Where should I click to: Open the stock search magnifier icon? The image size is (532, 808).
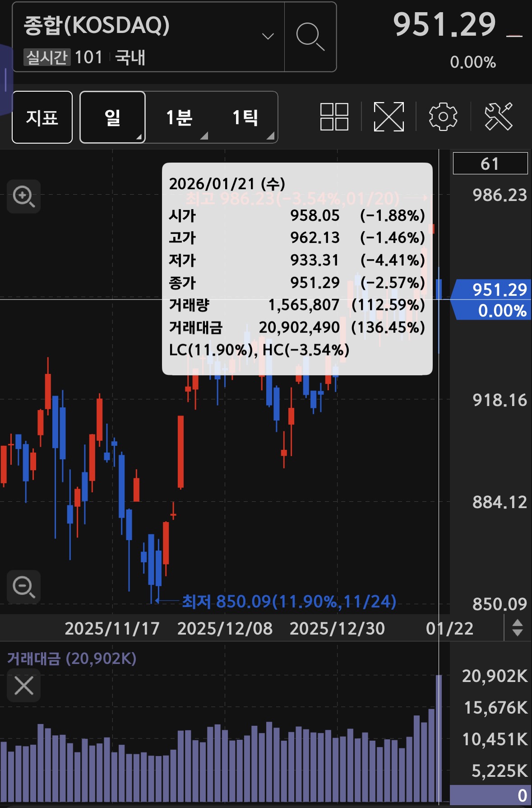[310, 37]
